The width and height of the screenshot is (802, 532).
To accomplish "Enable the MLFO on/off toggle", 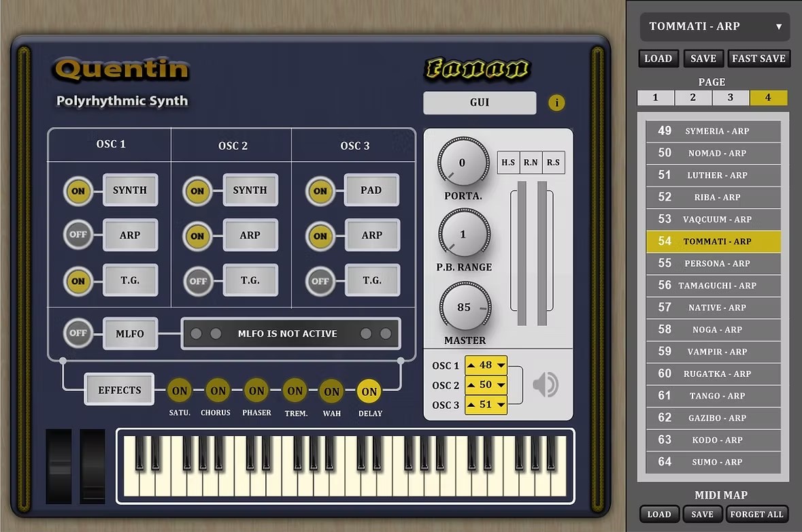I will [x=78, y=333].
